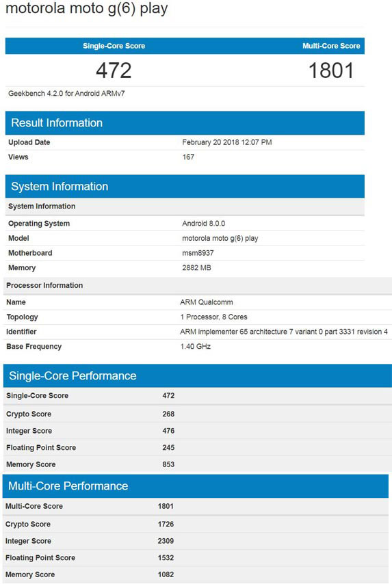Click 'Floating Point Score' under Multi-Core Performance
392x584 pixels.
tap(40, 558)
